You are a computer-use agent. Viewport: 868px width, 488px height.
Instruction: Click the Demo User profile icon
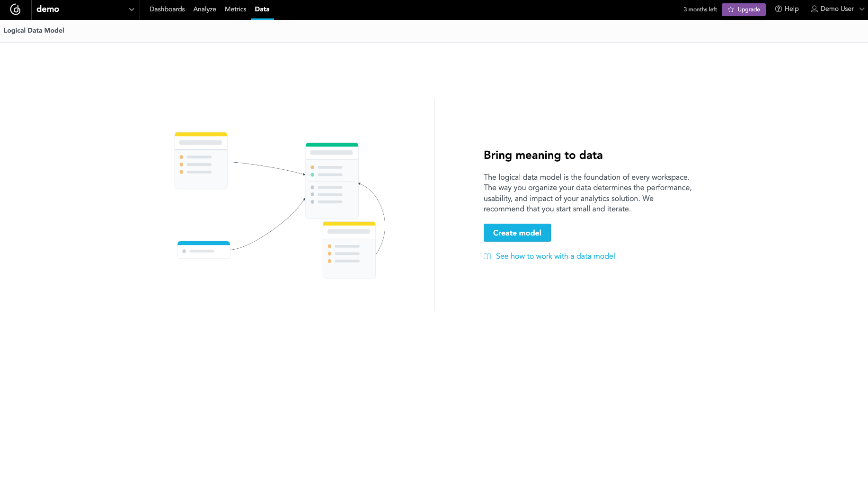pos(815,9)
